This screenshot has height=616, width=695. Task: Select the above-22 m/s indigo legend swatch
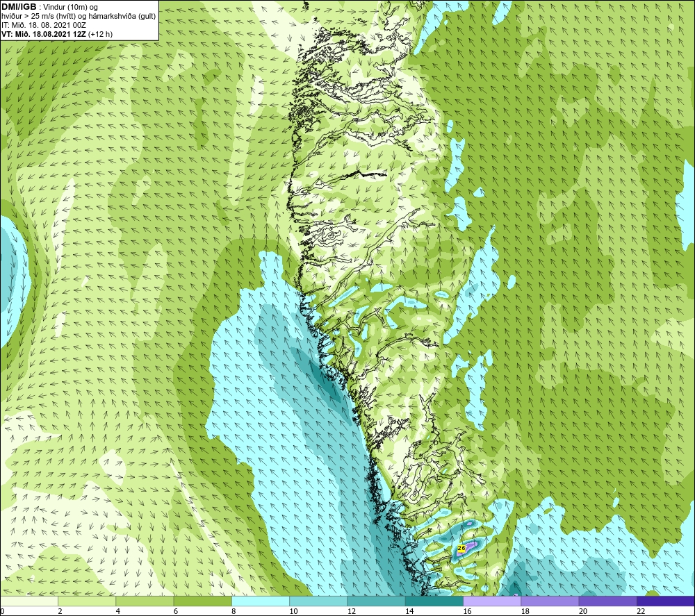(x=666, y=601)
